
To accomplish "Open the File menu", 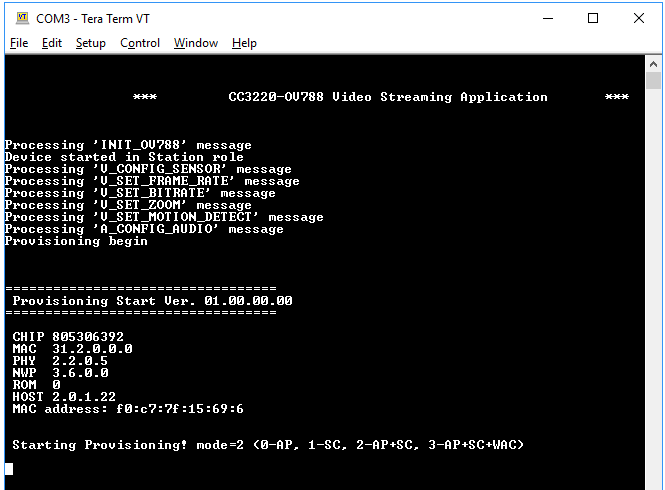I will point(19,43).
